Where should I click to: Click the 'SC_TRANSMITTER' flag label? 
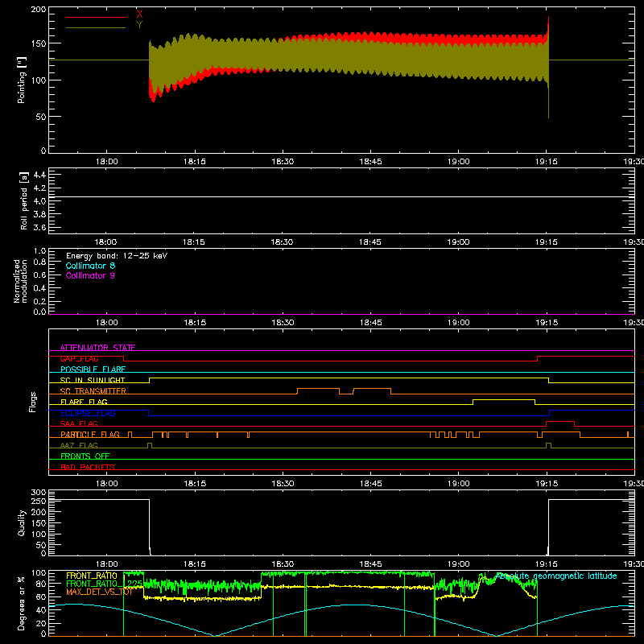[93, 391]
